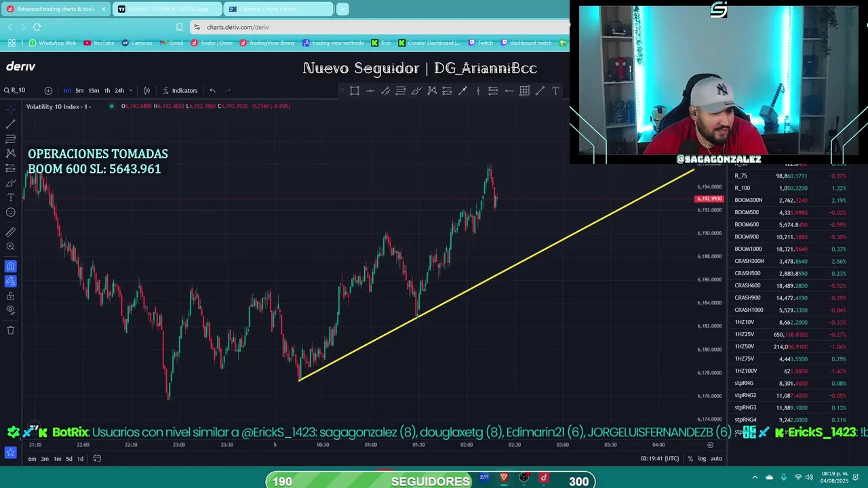Select rectangle tool in floating toolbar
868x488 pixels.
pyautogui.click(x=355, y=91)
